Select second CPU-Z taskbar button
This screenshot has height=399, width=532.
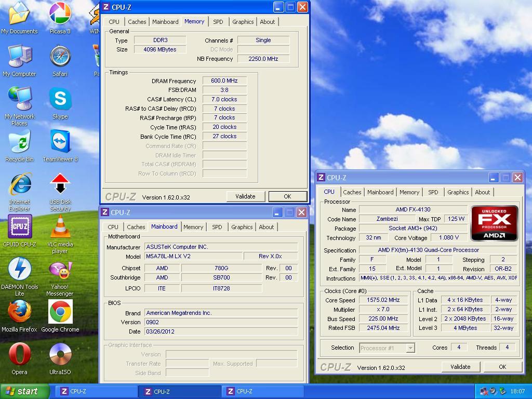[180, 391]
